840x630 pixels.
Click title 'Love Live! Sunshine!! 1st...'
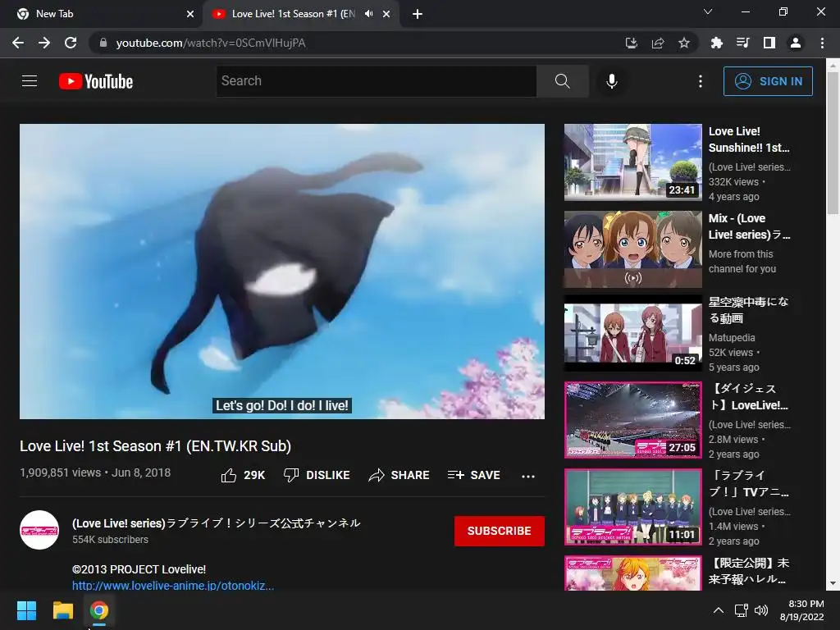pyautogui.click(x=749, y=139)
